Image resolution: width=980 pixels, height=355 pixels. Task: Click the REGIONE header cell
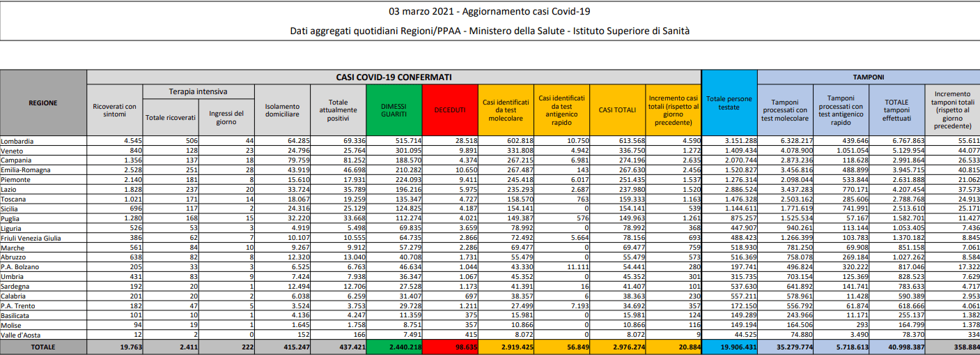coord(43,103)
